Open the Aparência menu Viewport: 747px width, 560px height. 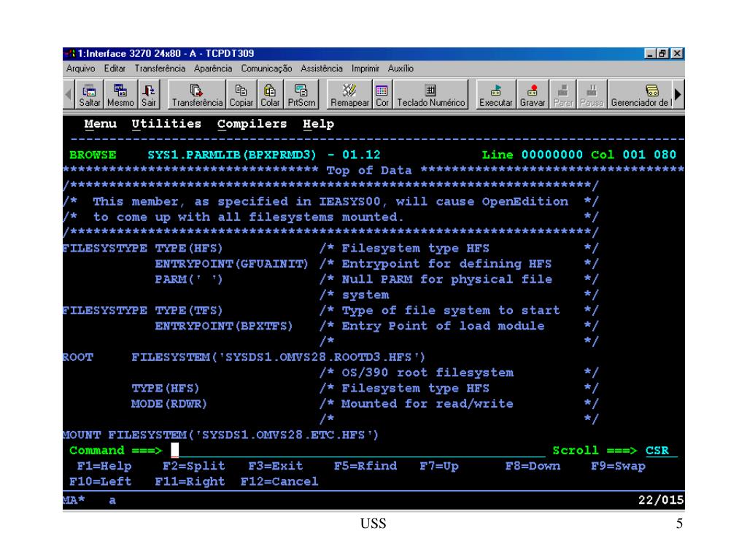click(x=213, y=69)
